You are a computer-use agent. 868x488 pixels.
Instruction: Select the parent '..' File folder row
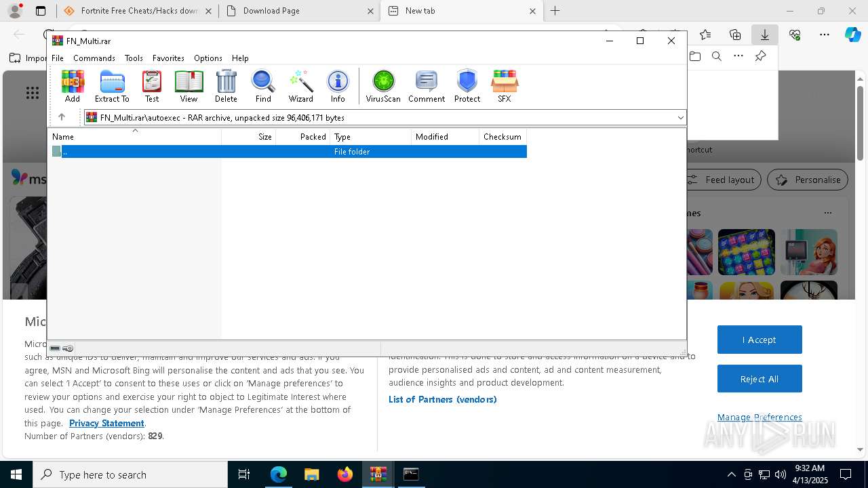coord(288,152)
